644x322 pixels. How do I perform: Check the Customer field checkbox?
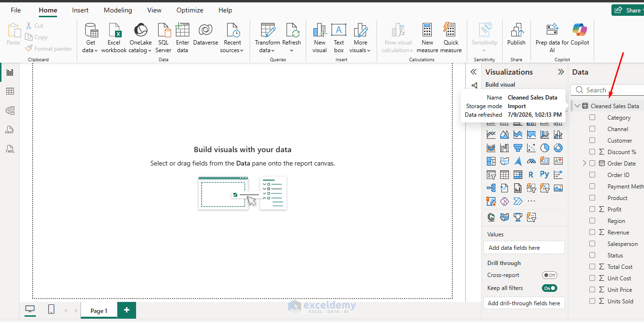click(592, 140)
